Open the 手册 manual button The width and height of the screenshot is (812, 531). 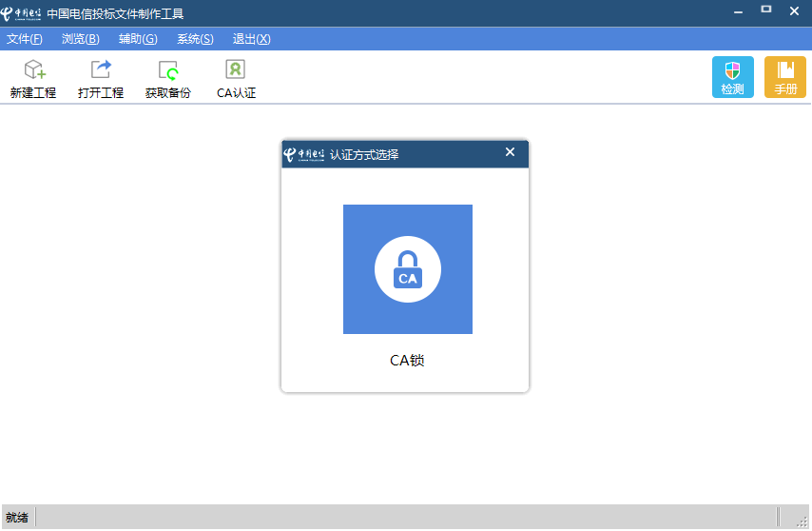coord(785,77)
